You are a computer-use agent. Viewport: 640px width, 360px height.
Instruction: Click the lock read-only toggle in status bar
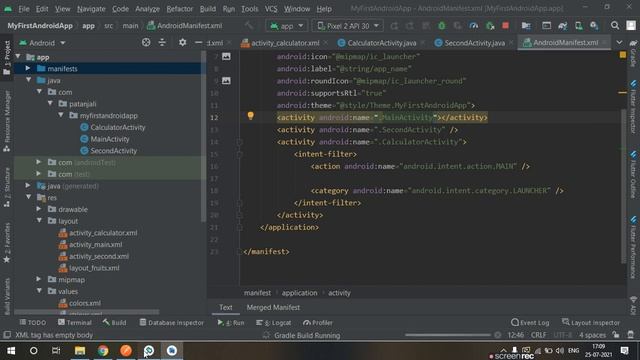tap(616, 335)
